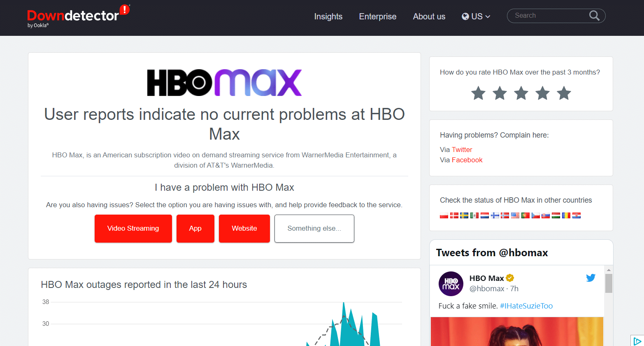
Task: Click the Twitter bird icon on the tweet
Action: pyautogui.click(x=591, y=278)
